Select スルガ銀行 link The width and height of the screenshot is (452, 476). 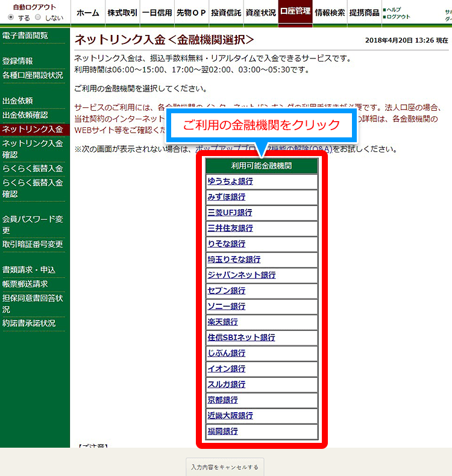pyautogui.click(x=227, y=384)
